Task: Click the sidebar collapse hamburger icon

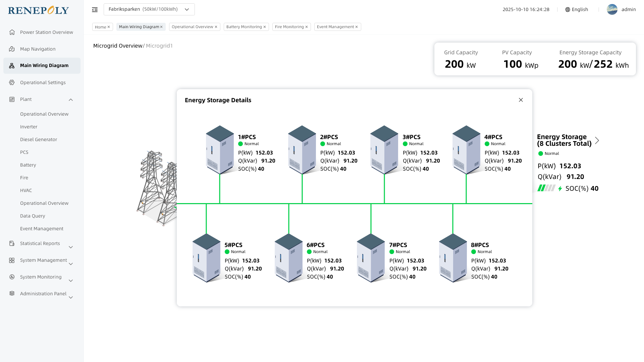Action: tap(95, 10)
